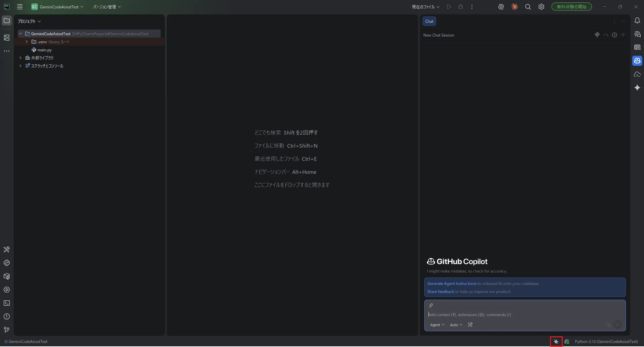Viewport: 644px width, 347px height.
Task: Show more tool windows ellipsis
Action: pyautogui.click(x=7, y=51)
